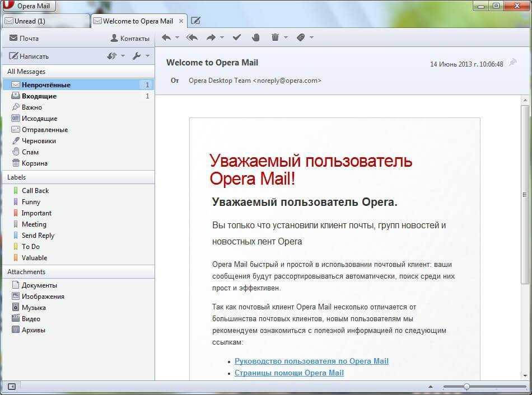Select the Call Back label

click(x=78, y=191)
